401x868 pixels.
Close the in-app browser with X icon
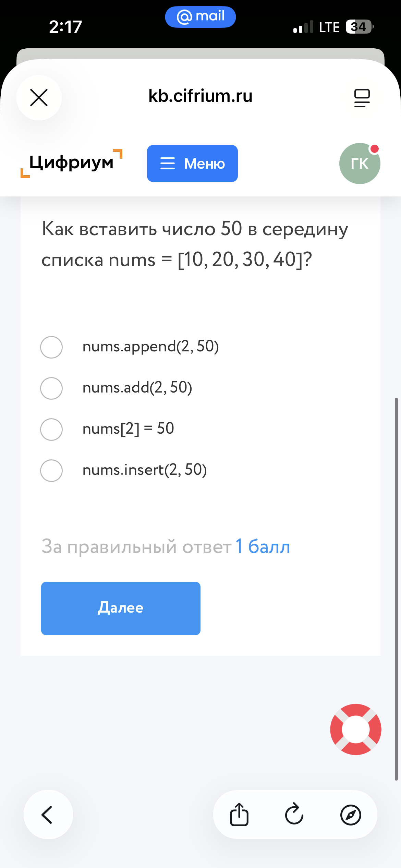39,98
